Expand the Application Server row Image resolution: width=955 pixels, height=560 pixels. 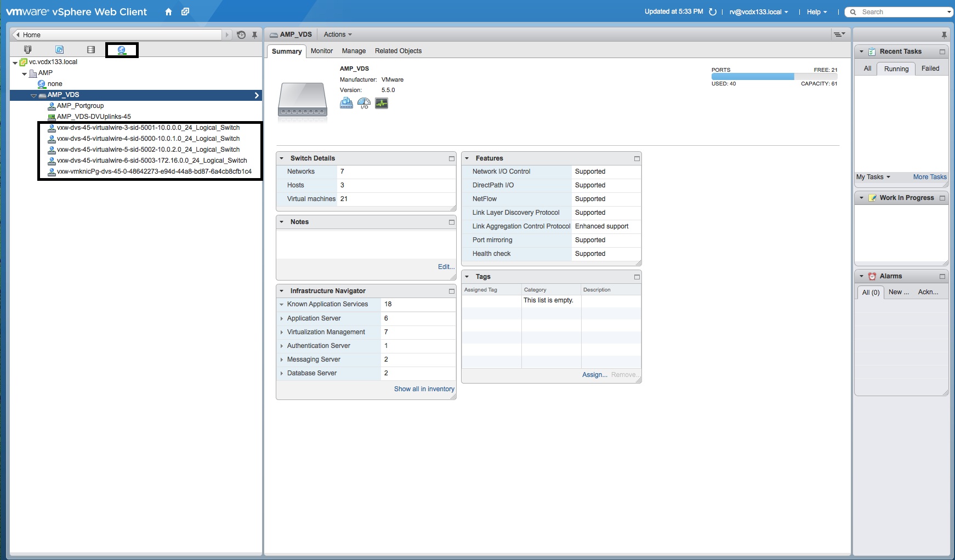[282, 318]
